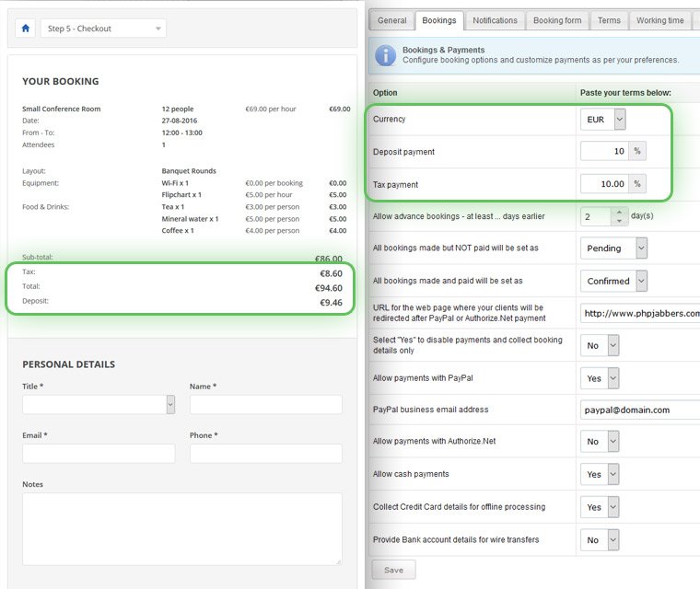The height and width of the screenshot is (589, 700).
Task: Open the Allow cash payments dropdown
Action: (600, 474)
